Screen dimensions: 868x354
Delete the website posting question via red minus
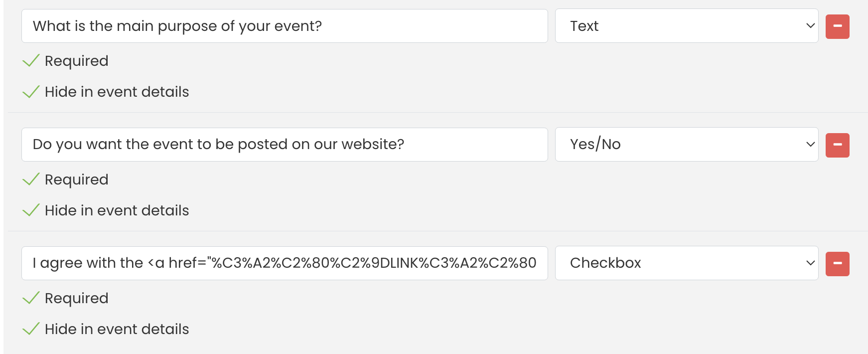tap(837, 145)
